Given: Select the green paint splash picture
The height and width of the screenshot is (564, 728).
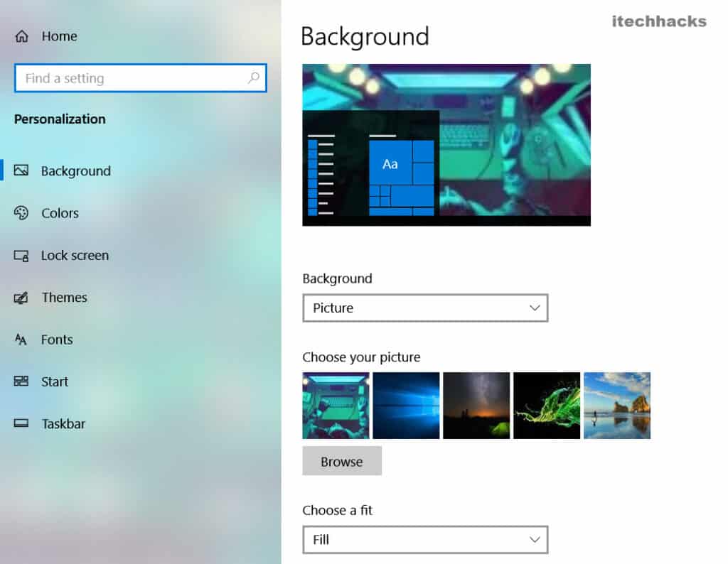Looking at the screenshot, I should [547, 406].
